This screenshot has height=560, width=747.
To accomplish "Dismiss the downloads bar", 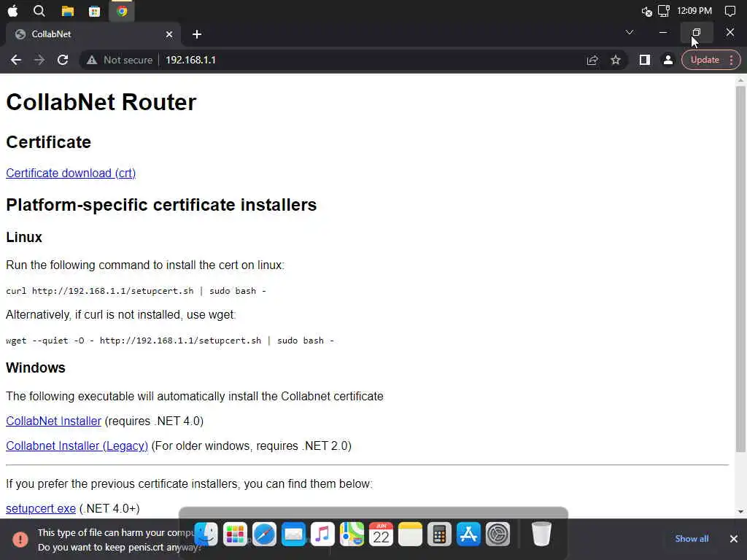I will (734, 539).
